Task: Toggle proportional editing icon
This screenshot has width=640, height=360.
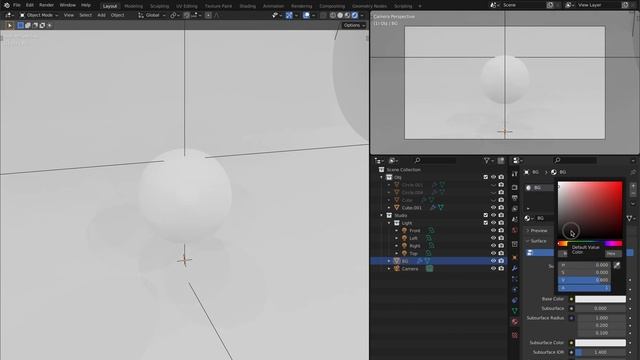Action: [208, 15]
